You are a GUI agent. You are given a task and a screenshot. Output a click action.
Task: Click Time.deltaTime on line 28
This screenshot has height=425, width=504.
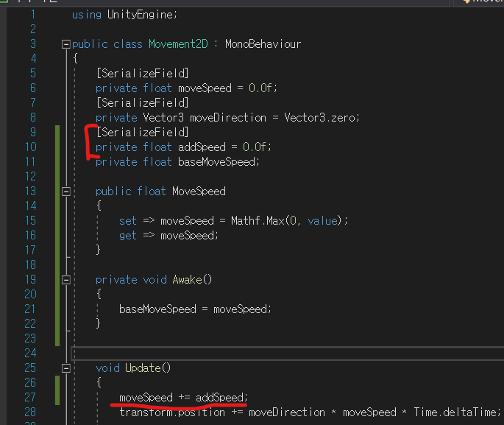(456, 412)
